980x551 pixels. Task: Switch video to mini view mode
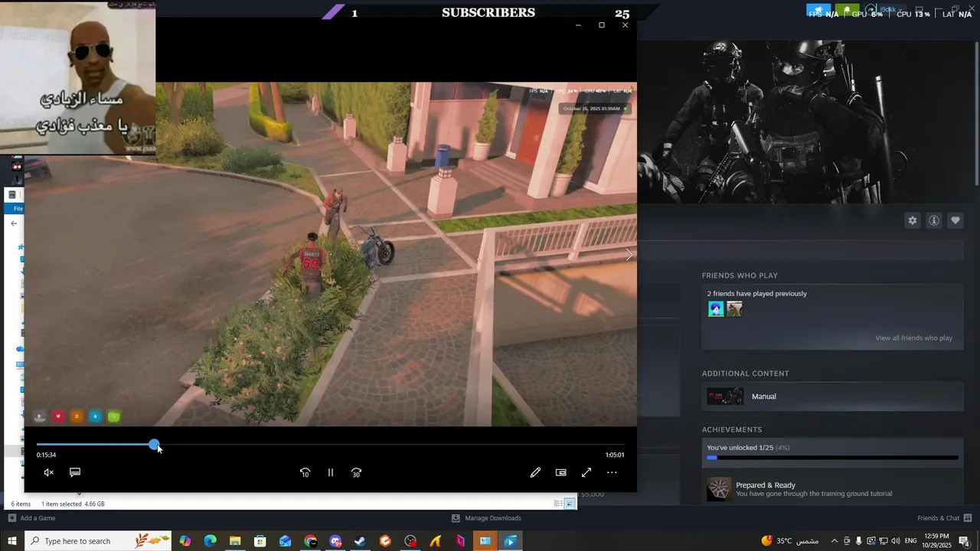tap(561, 473)
